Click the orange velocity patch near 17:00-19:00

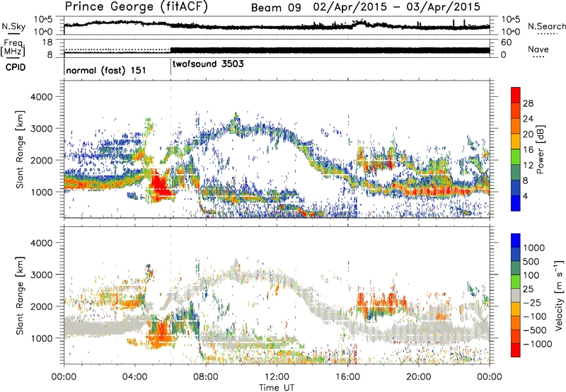click(x=381, y=301)
